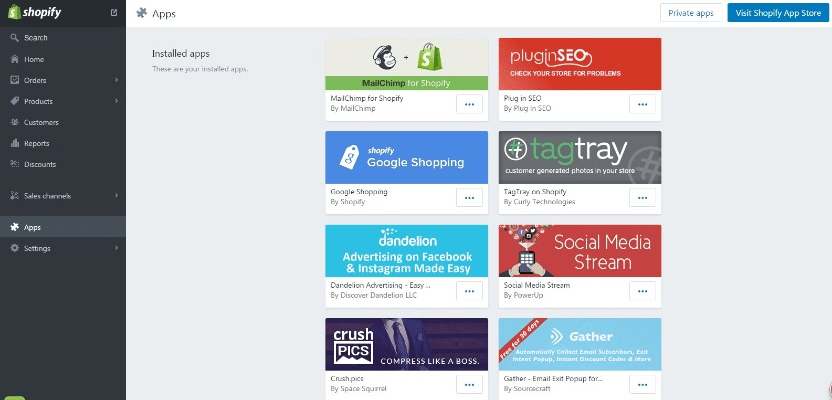This screenshot has width=832, height=400.
Task: Click the Private apps button
Action: (x=691, y=13)
